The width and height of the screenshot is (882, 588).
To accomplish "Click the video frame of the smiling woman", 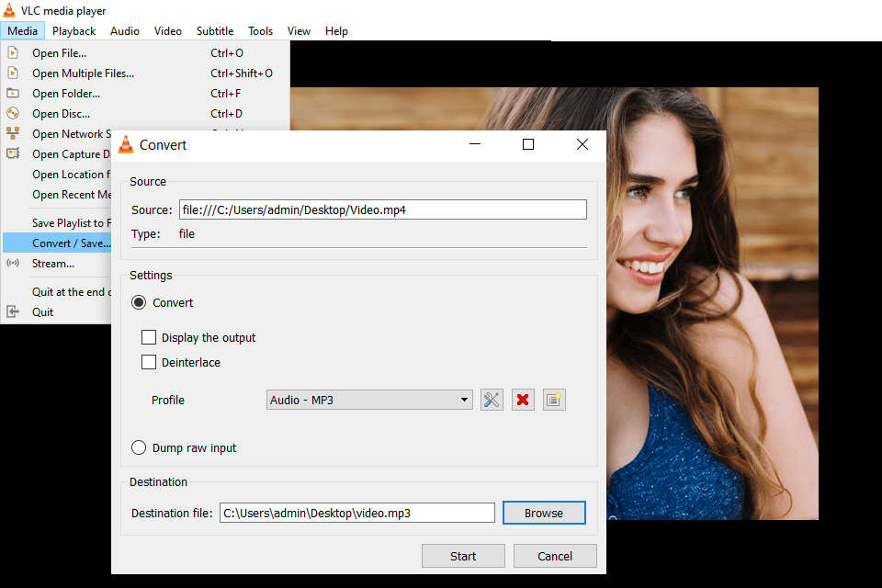I will (713, 303).
